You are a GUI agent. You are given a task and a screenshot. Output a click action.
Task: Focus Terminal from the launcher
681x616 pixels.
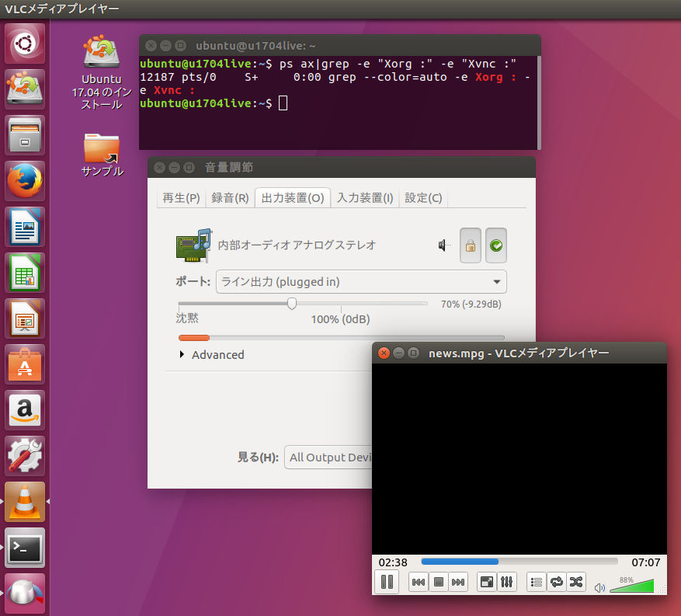coord(25,548)
